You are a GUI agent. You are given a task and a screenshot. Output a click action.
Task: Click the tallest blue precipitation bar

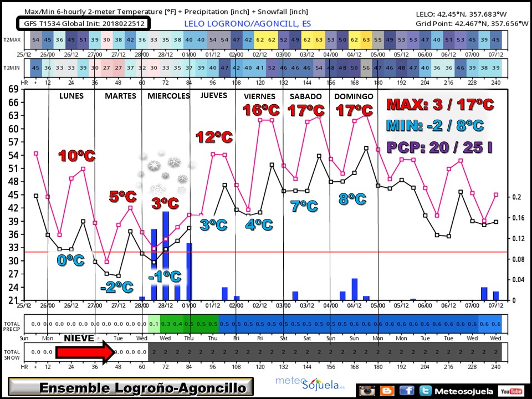[166, 256]
